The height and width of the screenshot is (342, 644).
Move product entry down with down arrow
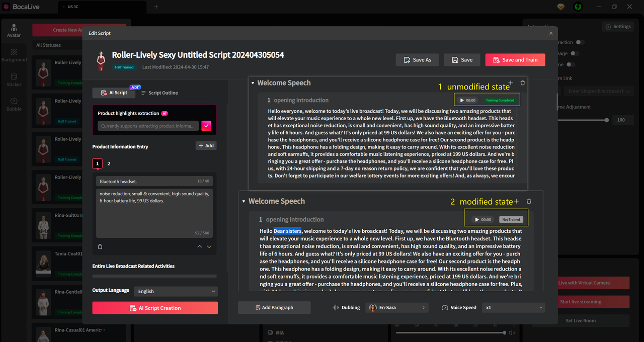[x=209, y=246]
